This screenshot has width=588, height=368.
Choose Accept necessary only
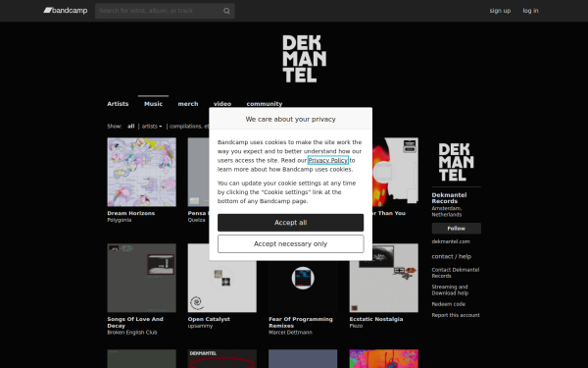click(291, 244)
